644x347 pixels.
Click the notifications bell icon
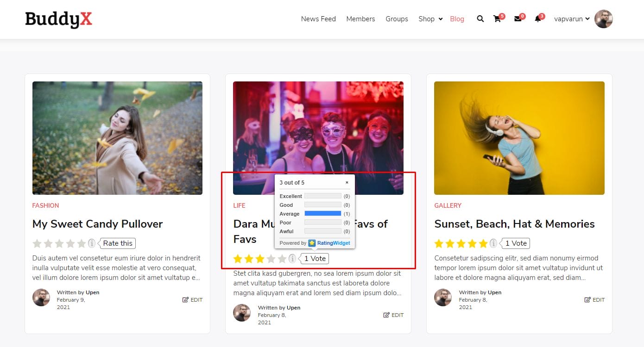tap(537, 19)
